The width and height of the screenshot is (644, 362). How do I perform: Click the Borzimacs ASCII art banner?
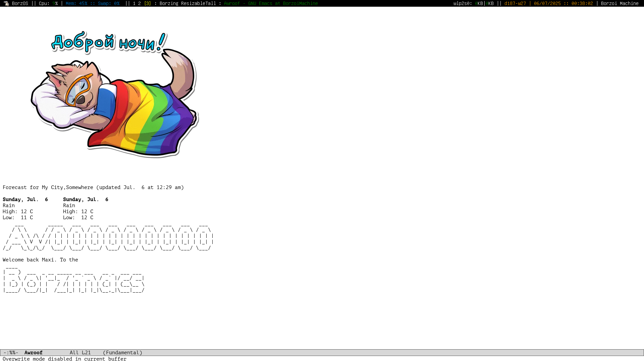(74, 280)
